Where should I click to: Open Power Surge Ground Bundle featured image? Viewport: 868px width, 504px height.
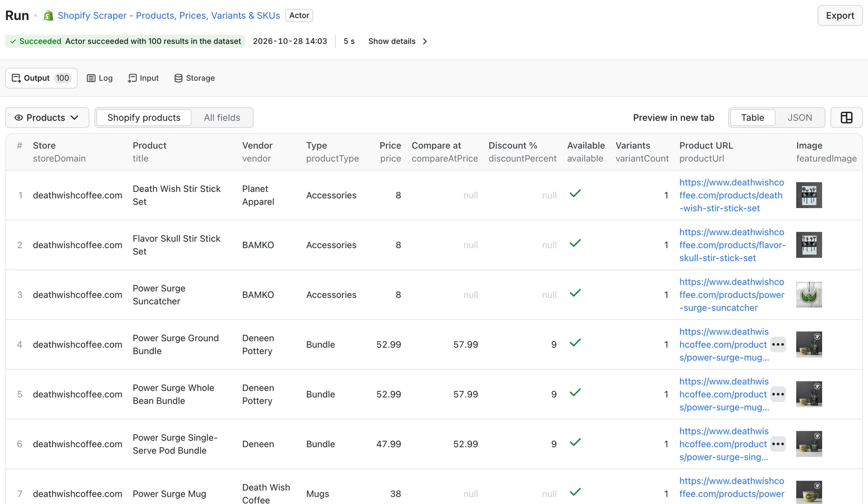pos(809,345)
